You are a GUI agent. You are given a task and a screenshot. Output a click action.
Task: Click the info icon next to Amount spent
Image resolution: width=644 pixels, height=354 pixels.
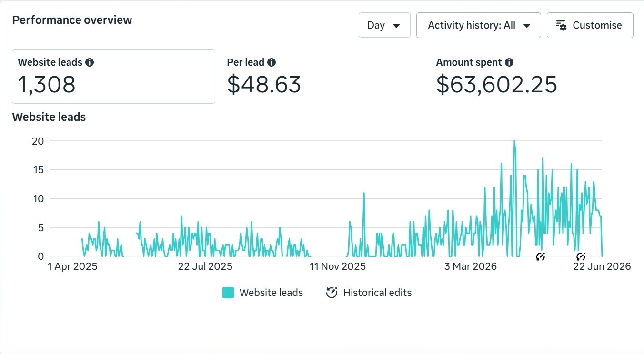509,62
